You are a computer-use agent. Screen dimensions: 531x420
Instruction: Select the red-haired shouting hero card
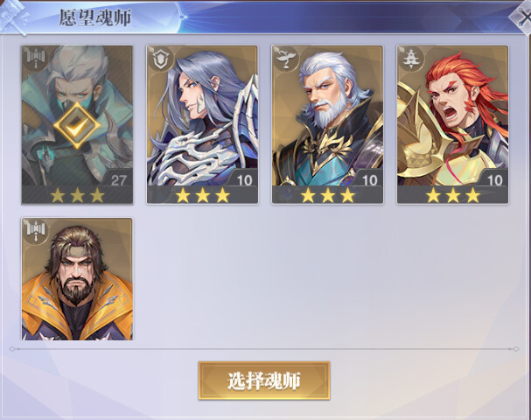pyautogui.click(x=453, y=124)
